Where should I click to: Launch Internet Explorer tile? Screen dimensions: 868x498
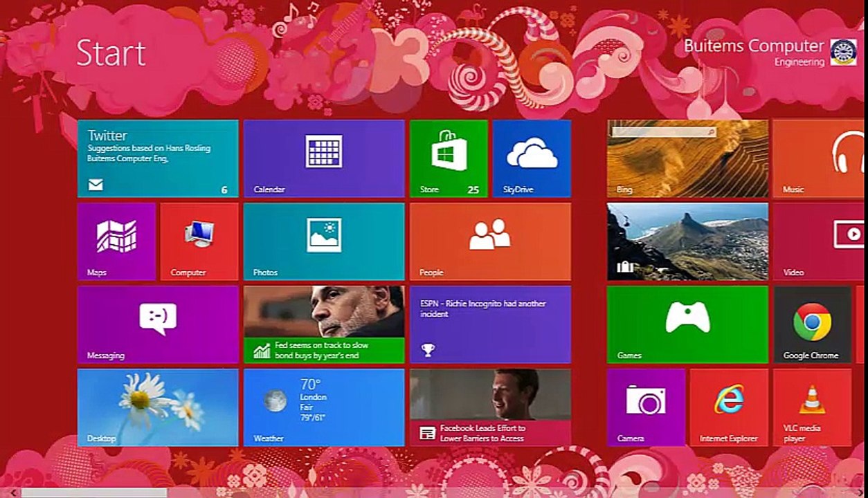[729, 407]
